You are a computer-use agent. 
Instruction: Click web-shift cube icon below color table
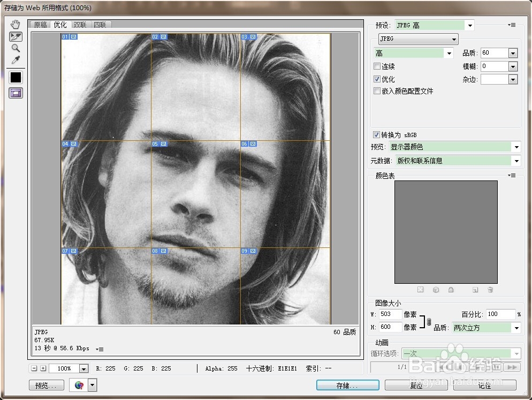click(436, 290)
